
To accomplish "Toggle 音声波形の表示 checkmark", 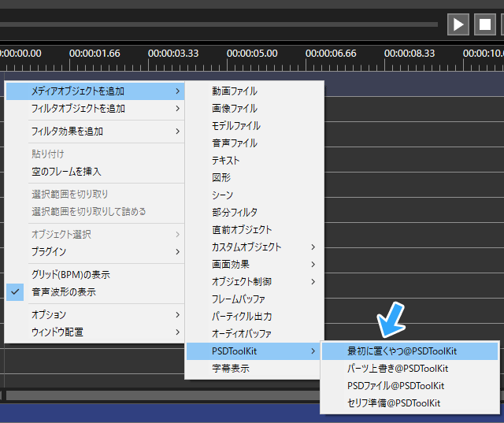I will point(63,291).
